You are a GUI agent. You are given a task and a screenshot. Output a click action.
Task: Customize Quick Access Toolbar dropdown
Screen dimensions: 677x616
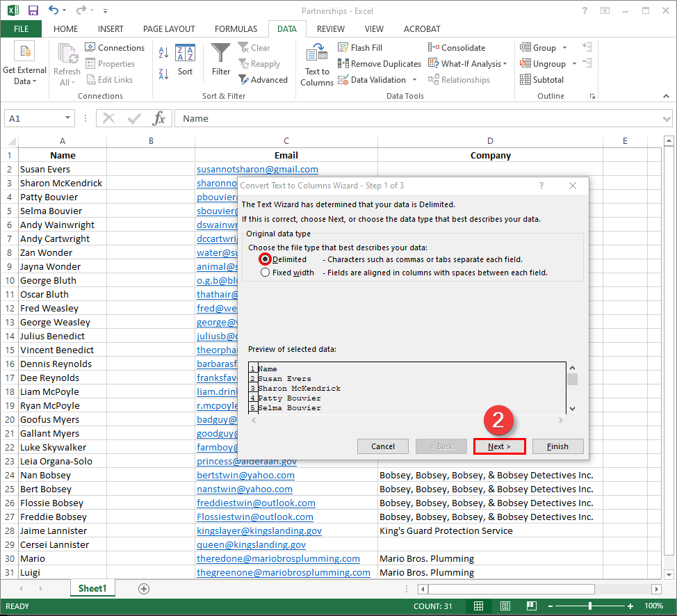pos(106,11)
